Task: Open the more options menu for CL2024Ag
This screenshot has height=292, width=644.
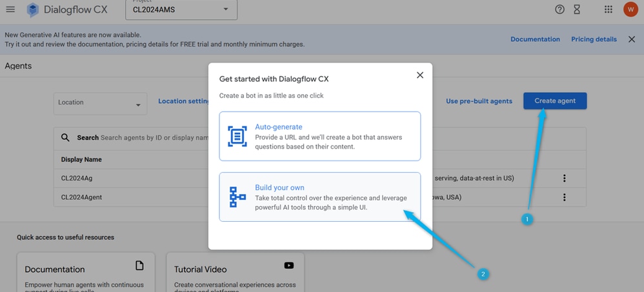Action: (565, 178)
